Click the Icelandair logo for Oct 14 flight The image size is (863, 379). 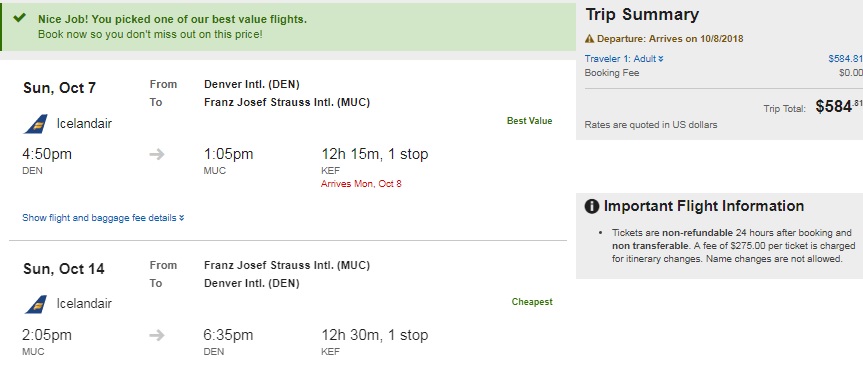click(36, 304)
